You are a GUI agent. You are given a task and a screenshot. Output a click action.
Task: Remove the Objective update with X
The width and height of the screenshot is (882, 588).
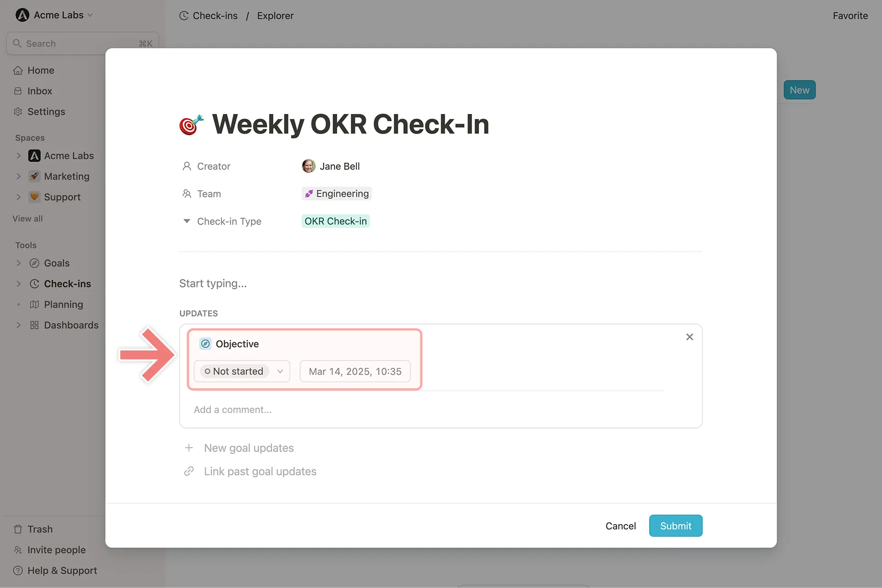pos(689,337)
